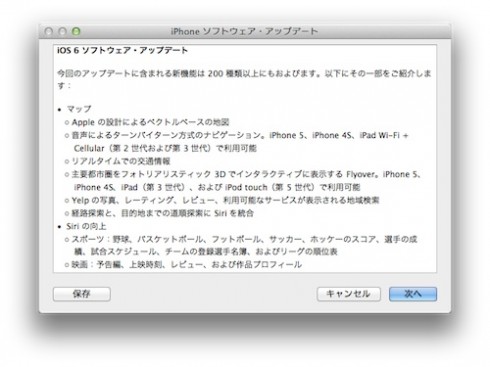This screenshot has height=367, width=490.
Task: Click the キャンセル (Cancel) button
Action: point(348,294)
